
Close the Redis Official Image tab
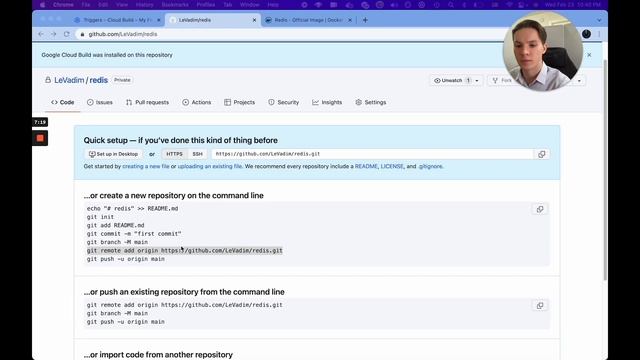350,20
